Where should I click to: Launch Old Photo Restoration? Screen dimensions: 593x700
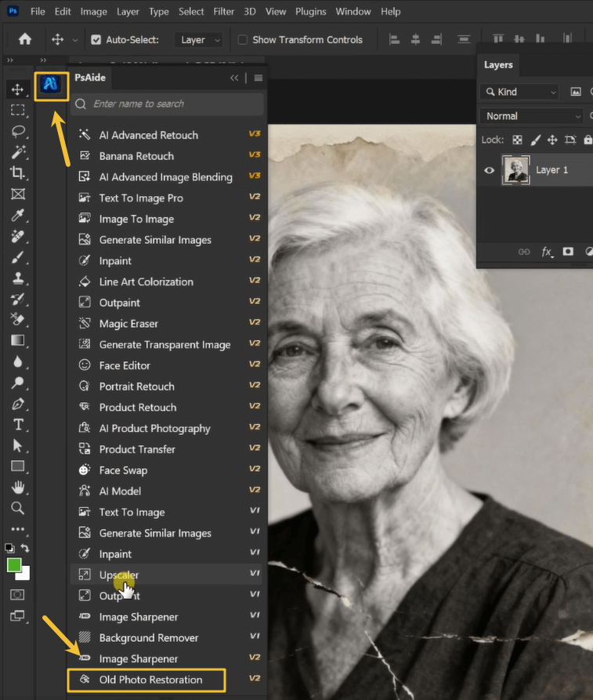166,680
